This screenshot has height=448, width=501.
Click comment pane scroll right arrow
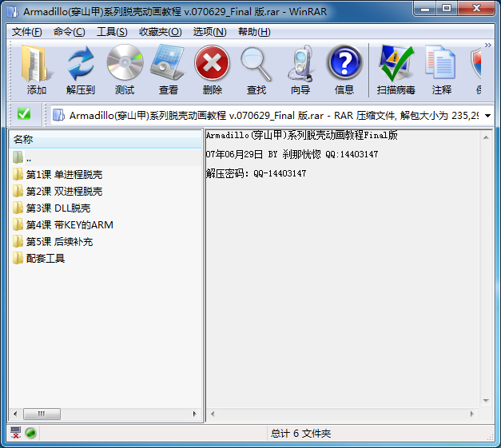click(472, 414)
